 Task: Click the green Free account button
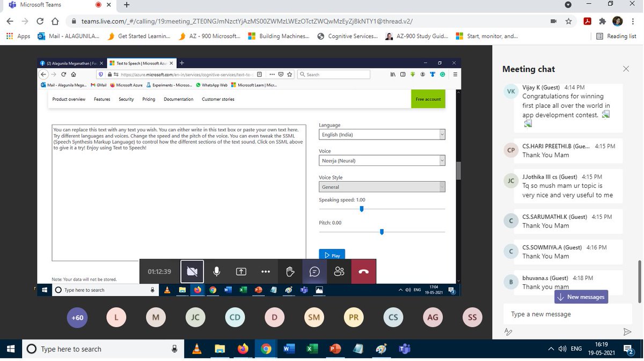[428, 99]
